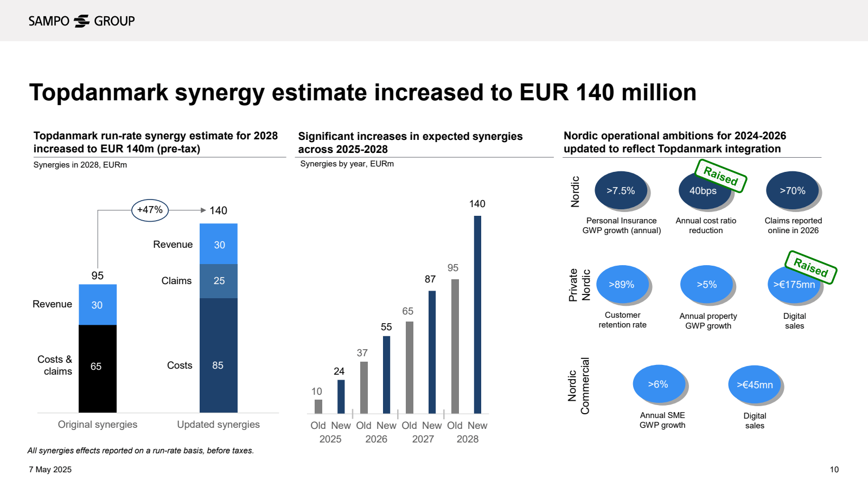Viewport: 868px width, 488px height.
Task: Click the 40bps cost ratio circle
Action: click(x=704, y=191)
